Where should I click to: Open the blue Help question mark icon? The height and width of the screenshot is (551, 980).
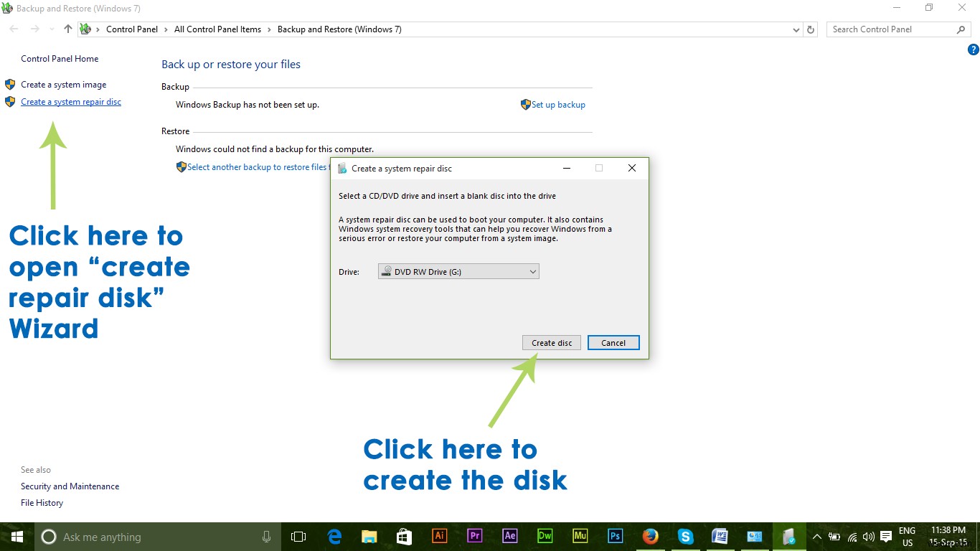pyautogui.click(x=973, y=50)
